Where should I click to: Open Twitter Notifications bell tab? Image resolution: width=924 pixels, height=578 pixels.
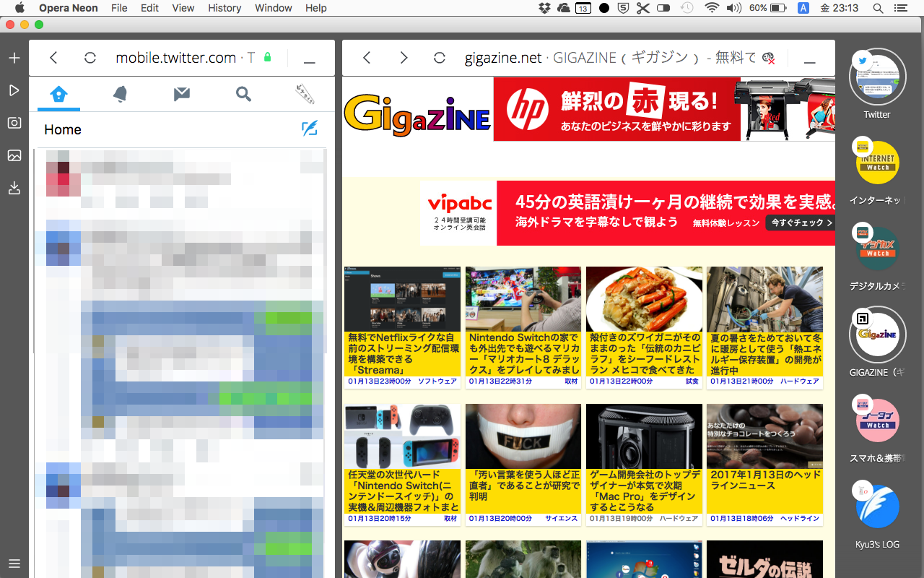pyautogui.click(x=120, y=94)
